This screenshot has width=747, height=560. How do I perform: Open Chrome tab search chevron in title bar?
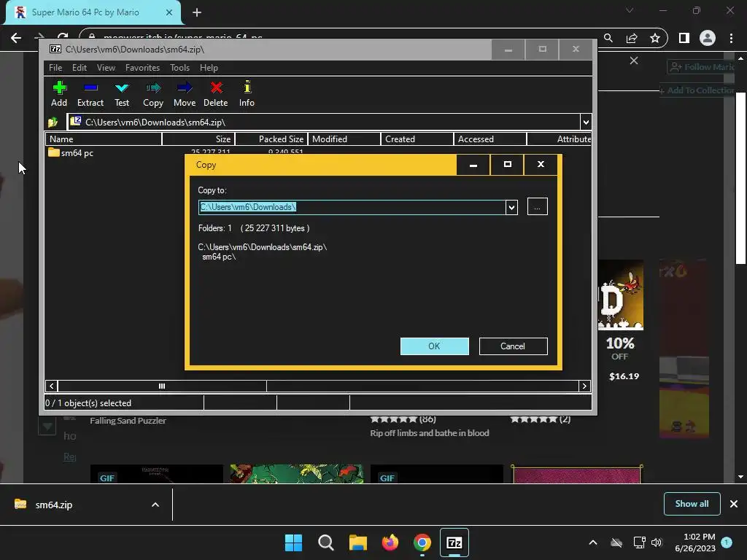point(630,10)
